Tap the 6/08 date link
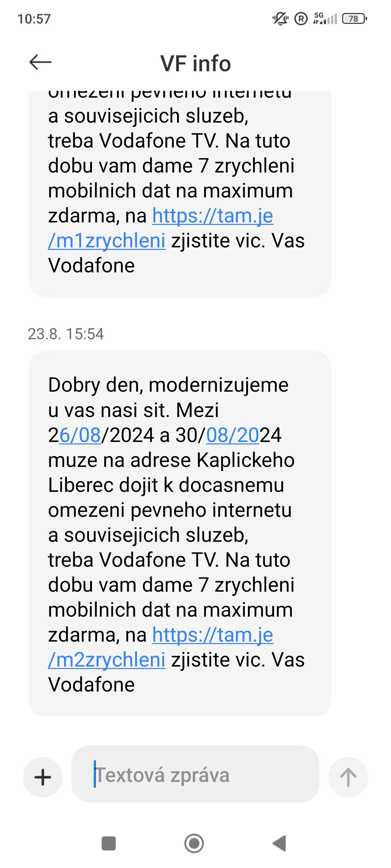391x868 pixels. (x=80, y=435)
